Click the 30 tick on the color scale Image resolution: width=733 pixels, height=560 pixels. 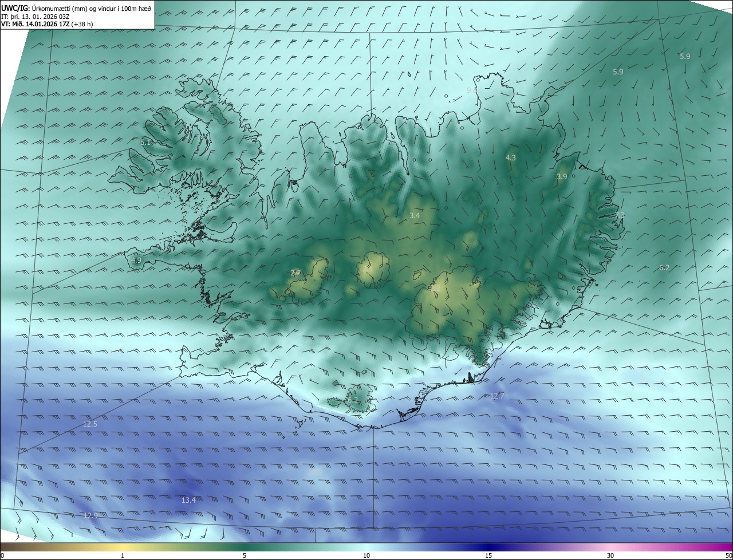point(610,555)
